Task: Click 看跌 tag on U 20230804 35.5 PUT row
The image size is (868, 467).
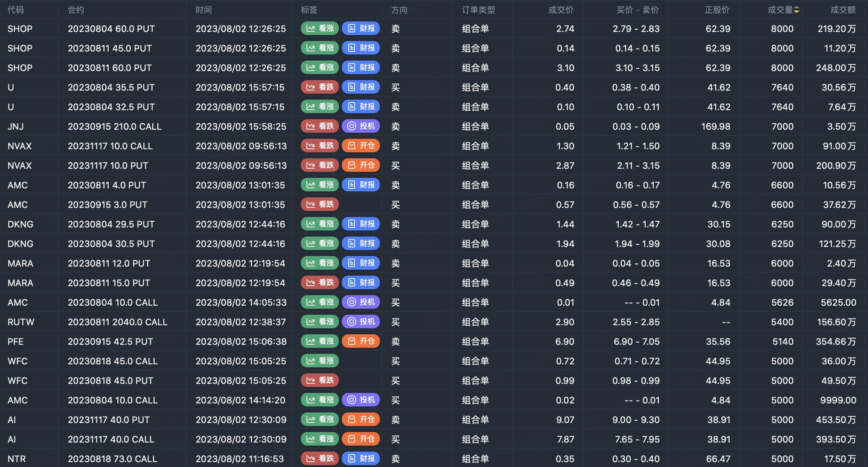Action: 320,87
